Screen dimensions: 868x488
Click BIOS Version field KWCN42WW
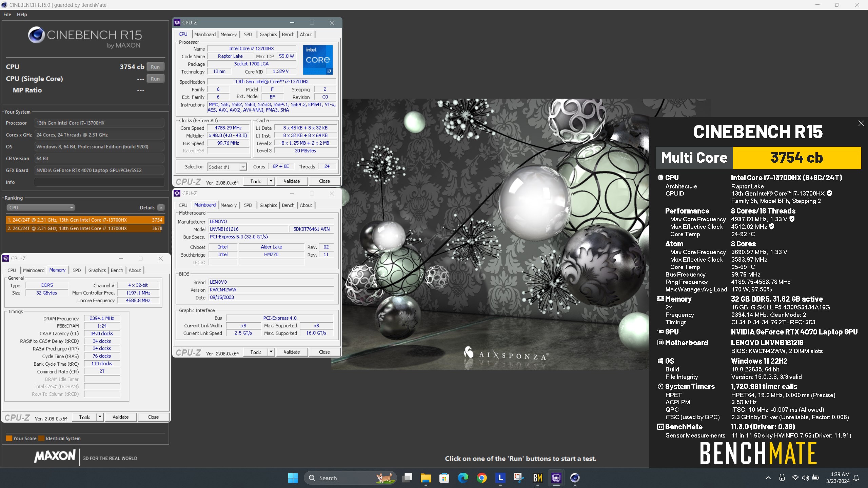(x=271, y=290)
